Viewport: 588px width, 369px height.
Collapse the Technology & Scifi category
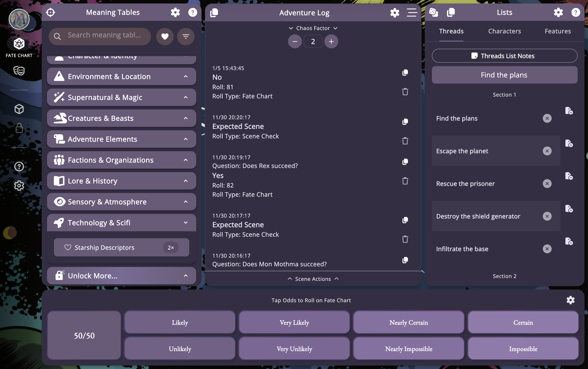185,223
